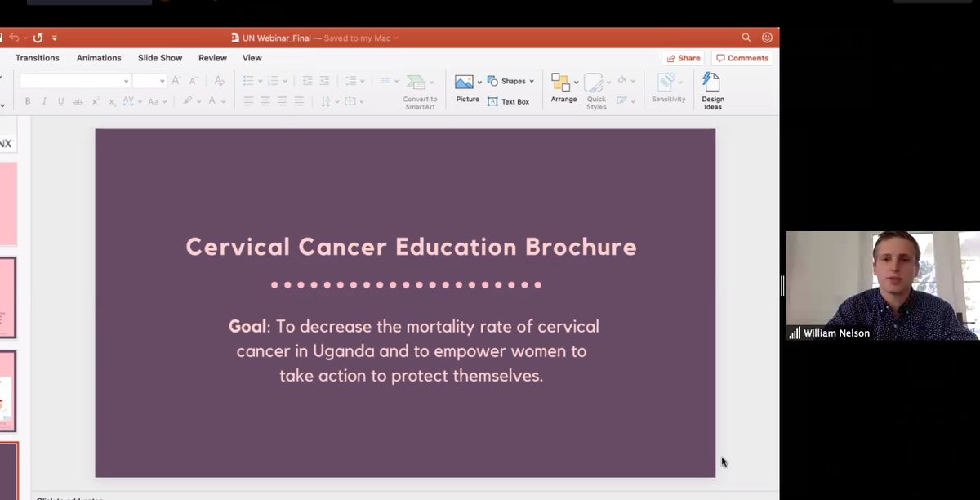Click Shape Fill paint bucket
Image resolution: width=980 pixels, height=500 pixels.
click(622, 81)
